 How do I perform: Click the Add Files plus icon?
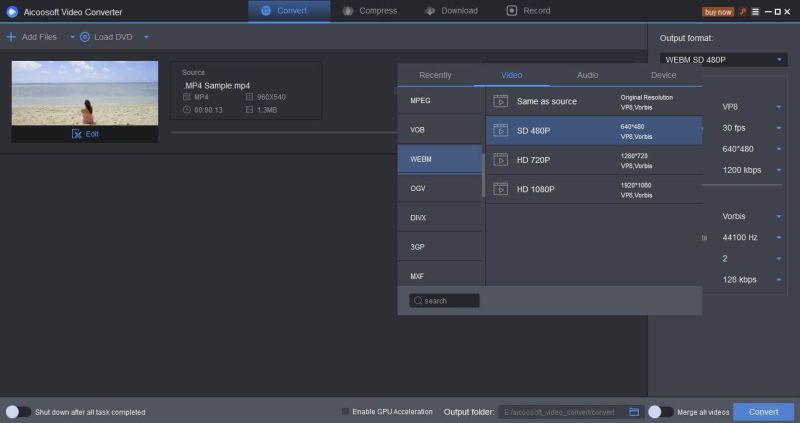[x=11, y=37]
